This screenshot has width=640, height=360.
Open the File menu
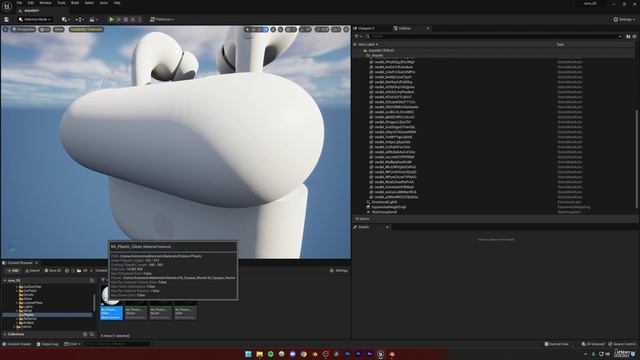pos(19,3)
